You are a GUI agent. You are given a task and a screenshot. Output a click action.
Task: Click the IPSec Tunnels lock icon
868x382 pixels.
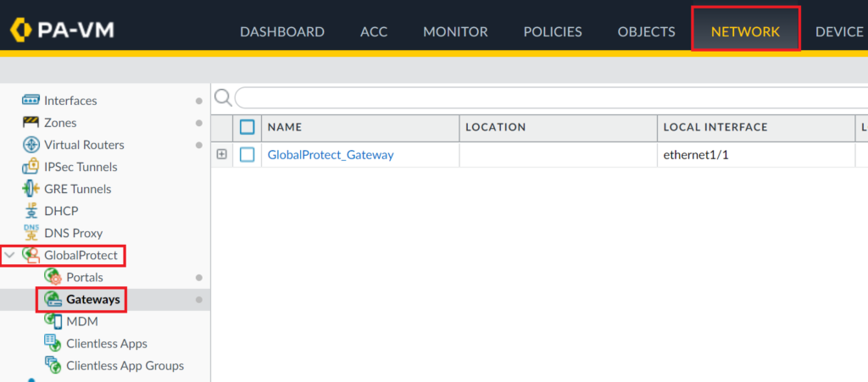tap(31, 167)
